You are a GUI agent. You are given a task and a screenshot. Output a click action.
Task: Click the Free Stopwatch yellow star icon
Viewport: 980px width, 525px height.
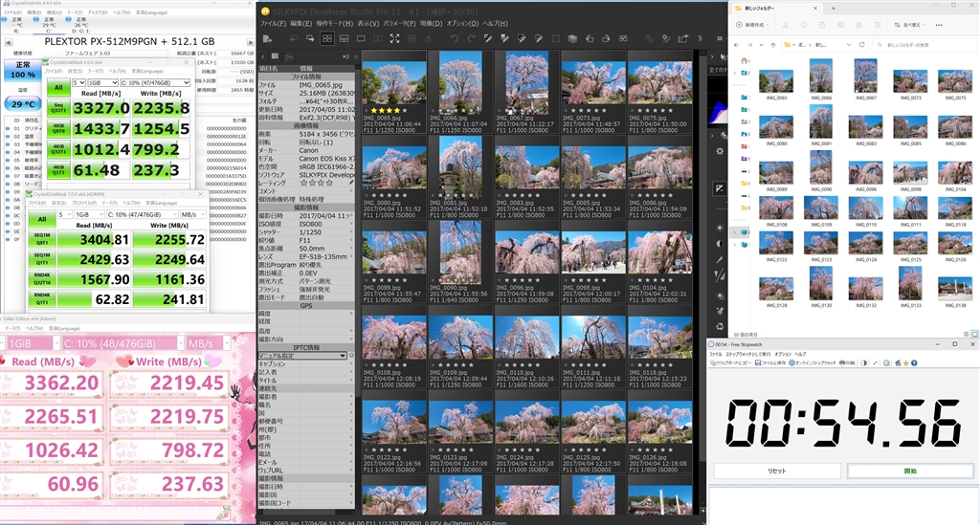(x=905, y=362)
